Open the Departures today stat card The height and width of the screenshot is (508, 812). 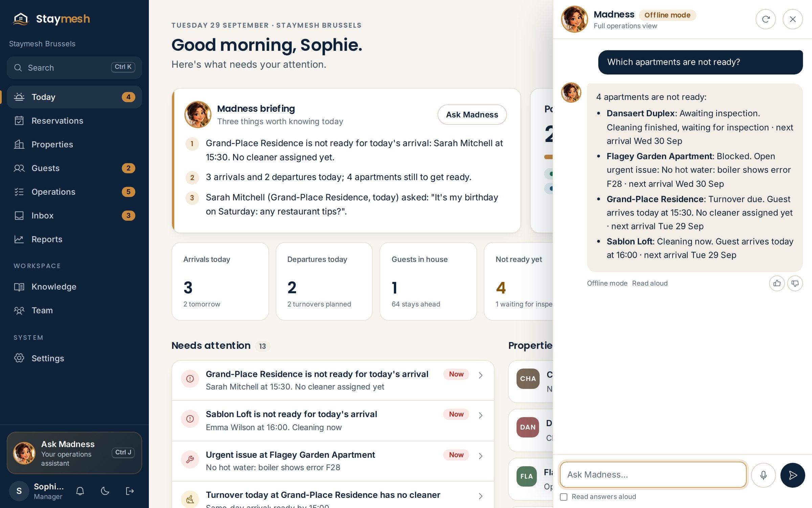pyautogui.click(x=324, y=281)
